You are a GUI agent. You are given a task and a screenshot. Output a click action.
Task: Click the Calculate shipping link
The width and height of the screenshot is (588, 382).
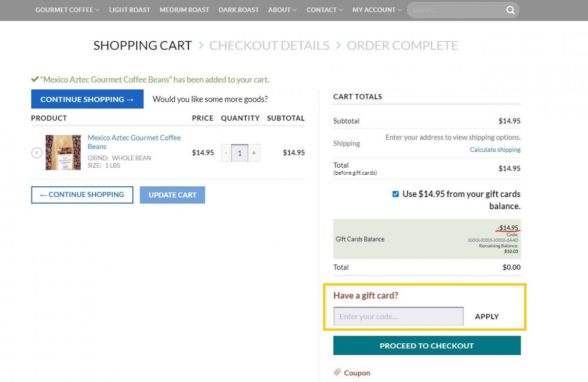[495, 149]
